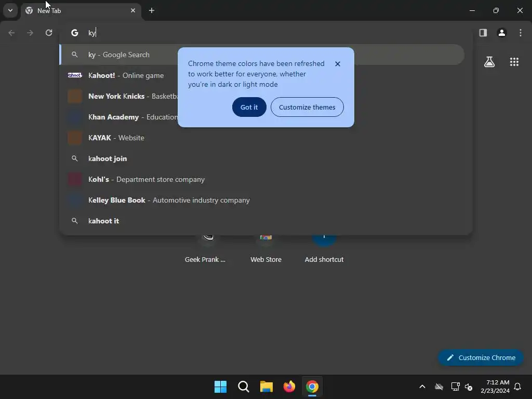Image resolution: width=532 pixels, height=399 pixels.
Task: Click the Kahoot! logo icon
Action: coord(75,75)
